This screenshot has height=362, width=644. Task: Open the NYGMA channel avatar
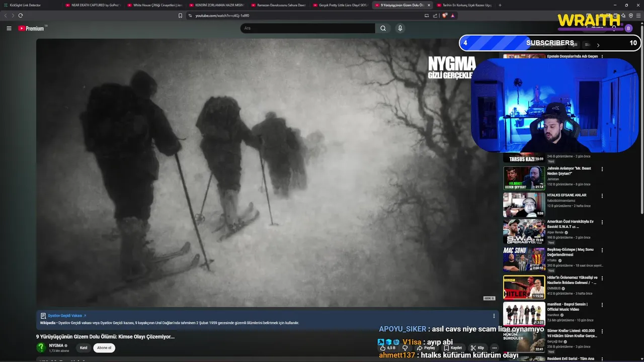coord(41,347)
